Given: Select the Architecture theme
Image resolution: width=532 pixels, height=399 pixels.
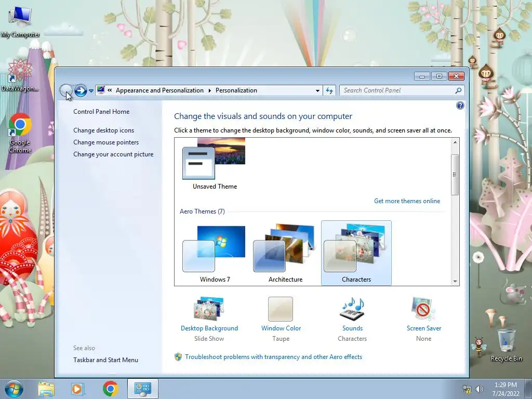Looking at the screenshot, I should [285, 253].
